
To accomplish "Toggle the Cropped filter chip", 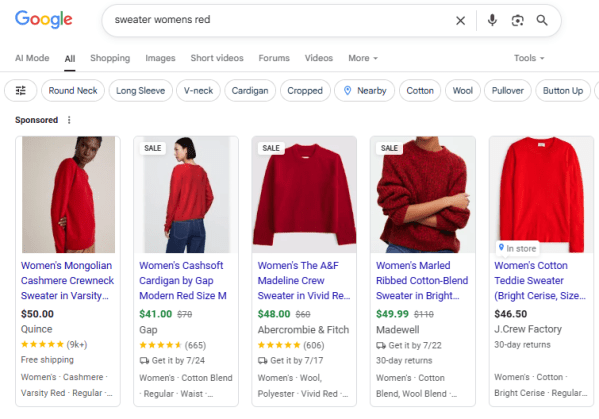I will [305, 91].
